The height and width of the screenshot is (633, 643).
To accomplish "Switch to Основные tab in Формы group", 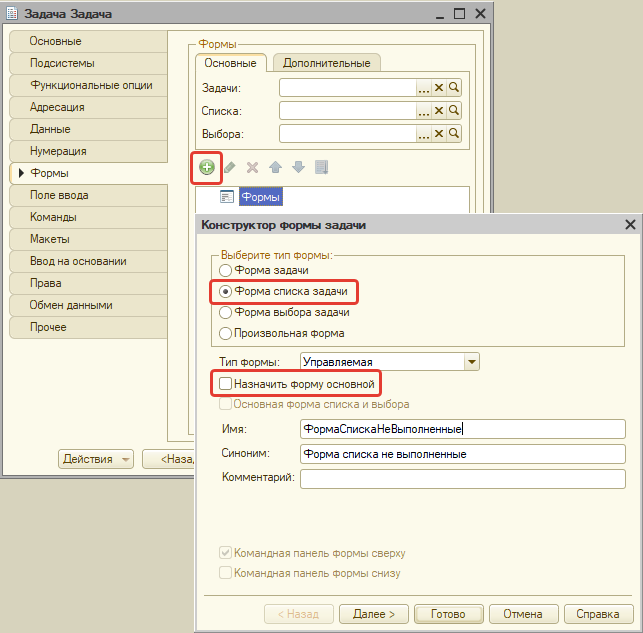I will pyautogui.click(x=230, y=63).
